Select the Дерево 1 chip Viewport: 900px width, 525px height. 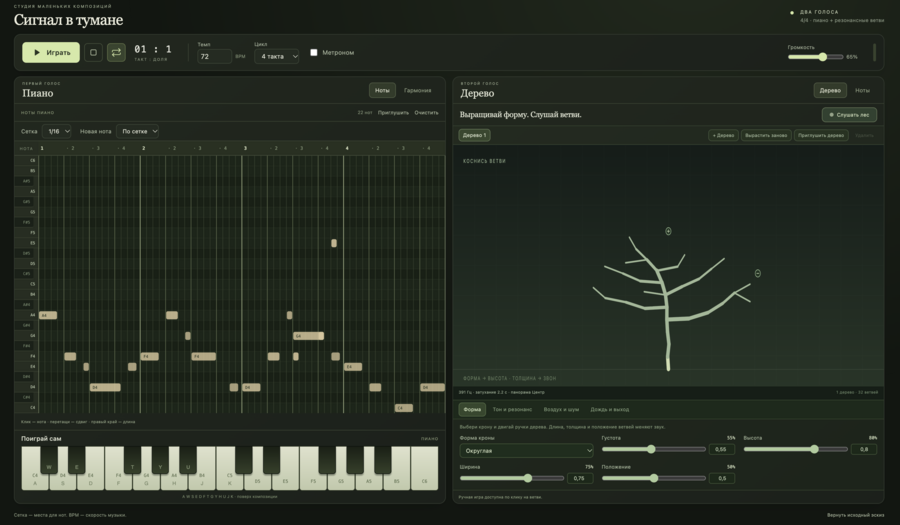pos(474,135)
